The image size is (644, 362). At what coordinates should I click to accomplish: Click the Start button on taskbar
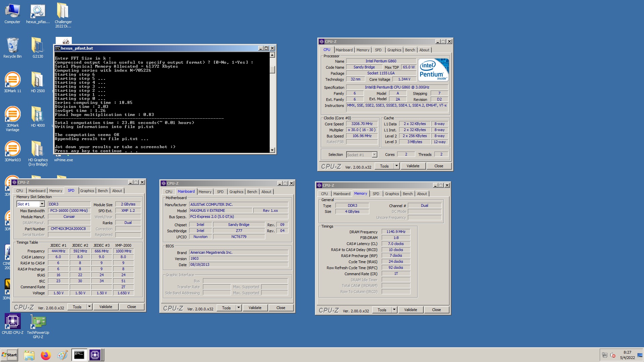point(9,355)
